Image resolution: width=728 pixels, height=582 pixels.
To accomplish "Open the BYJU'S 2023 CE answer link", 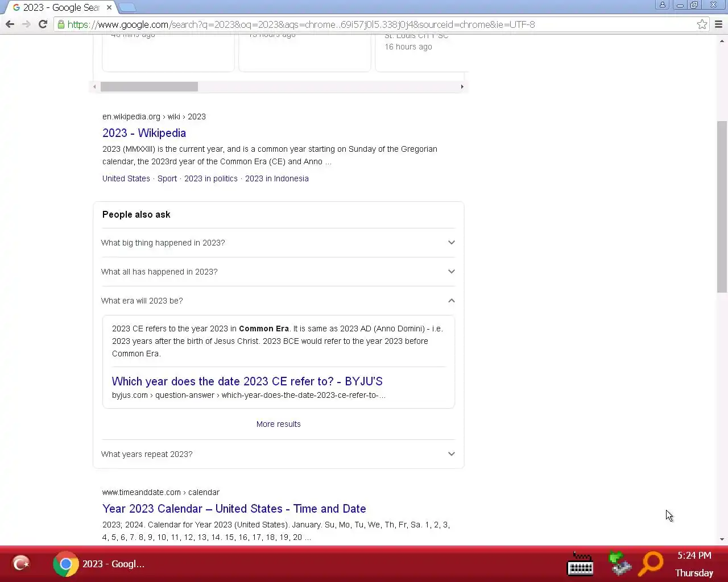I will coord(247,381).
